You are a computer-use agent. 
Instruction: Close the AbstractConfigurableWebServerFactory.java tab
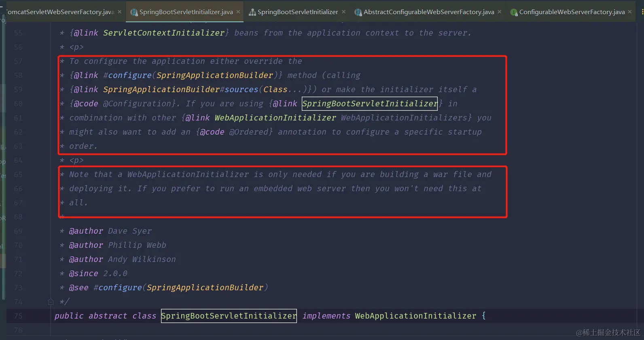tap(500, 12)
